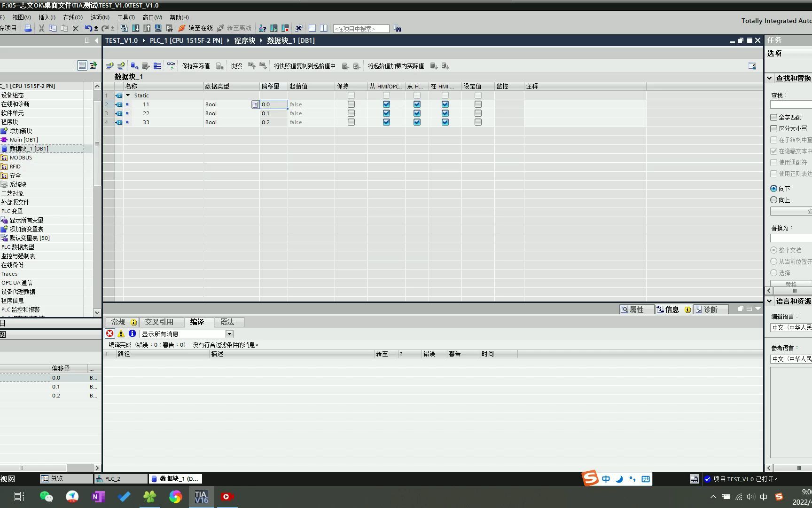The height and width of the screenshot is (508, 812).
Task: Switch to the 诊断 tab
Action: point(710,310)
